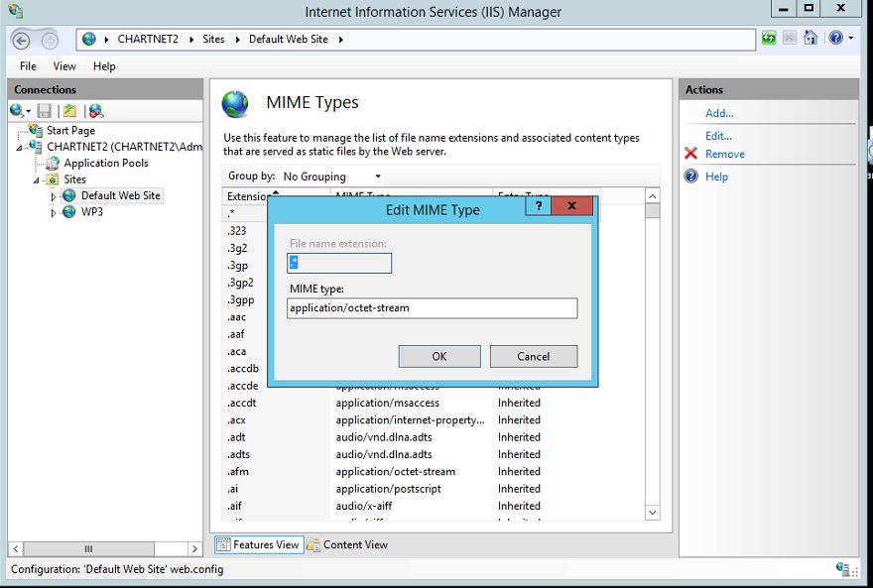The height and width of the screenshot is (588, 873).
Task: Select the WP3 site node
Action: coord(92,212)
